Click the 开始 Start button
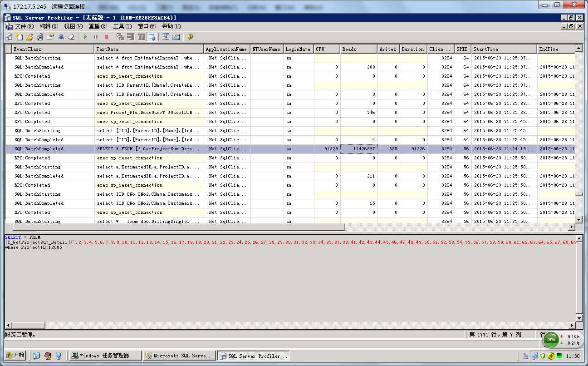Viewport: 588px width, 366px height. coord(15,355)
